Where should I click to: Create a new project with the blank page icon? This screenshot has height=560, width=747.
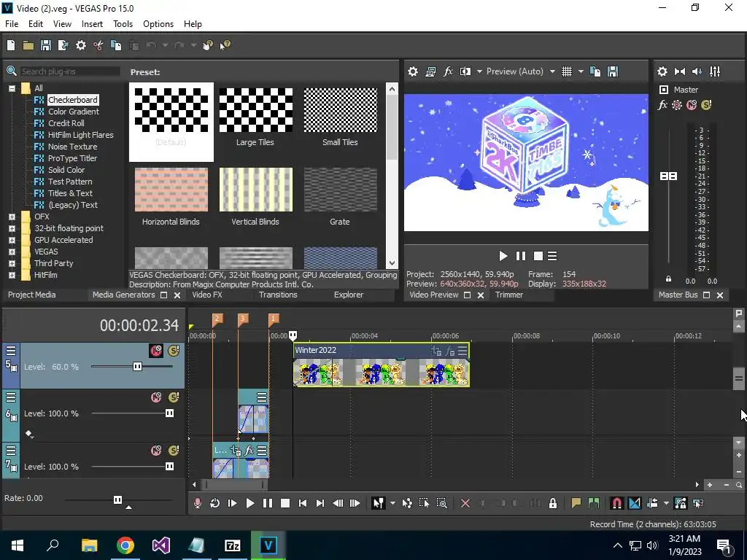pos(11,45)
